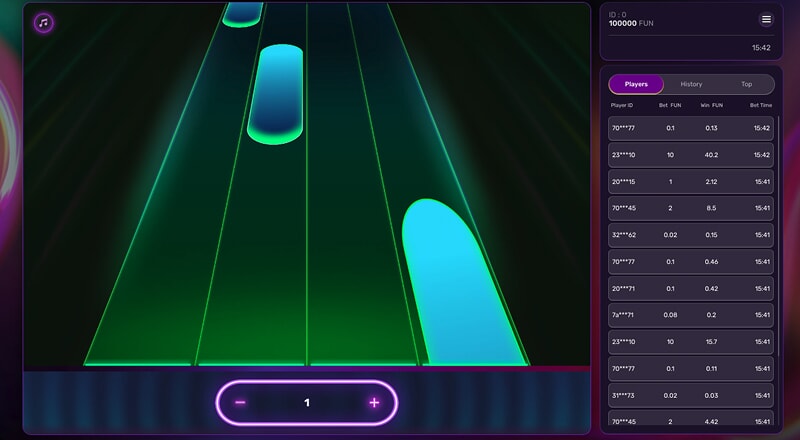
Task: Open the Top tab
Action: point(746,84)
